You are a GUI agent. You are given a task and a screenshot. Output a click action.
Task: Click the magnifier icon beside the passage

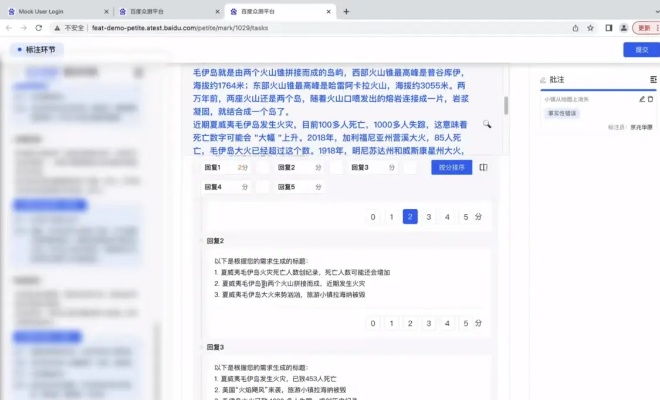[487, 124]
